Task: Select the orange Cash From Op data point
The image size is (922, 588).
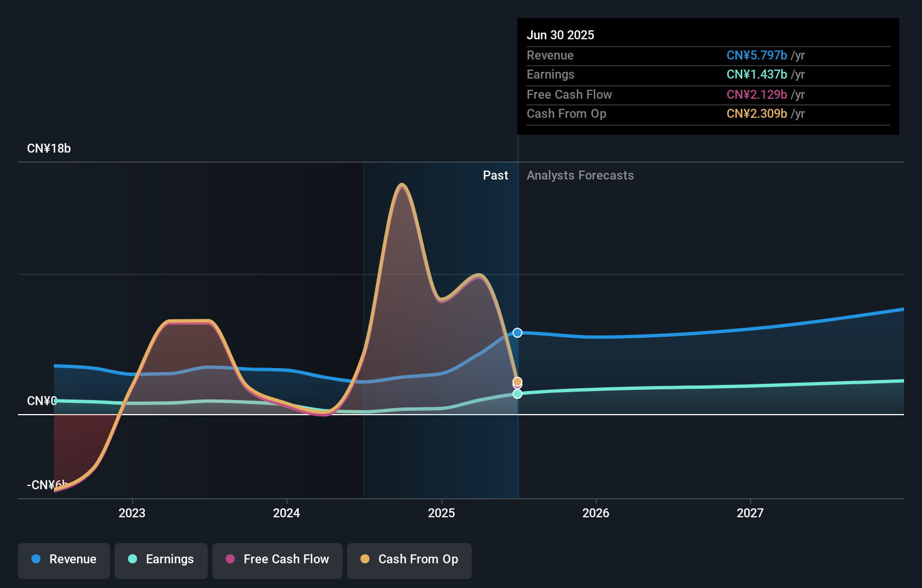Action: click(x=517, y=382)
